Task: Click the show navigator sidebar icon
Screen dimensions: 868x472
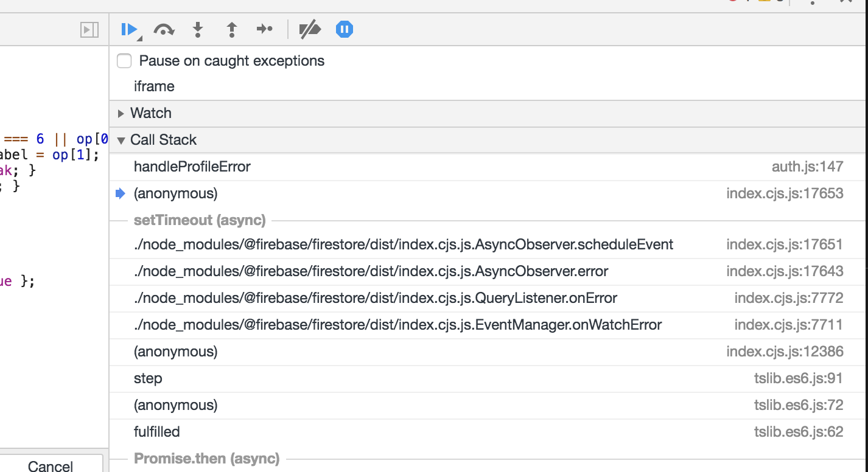Action: (x=89, y=29)
